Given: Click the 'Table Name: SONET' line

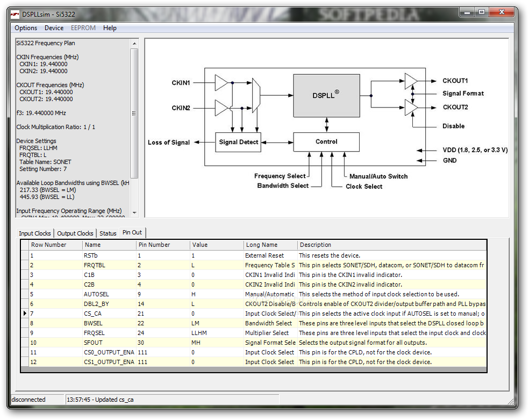Looking at the screenshot, I should (x=45, y=162).
